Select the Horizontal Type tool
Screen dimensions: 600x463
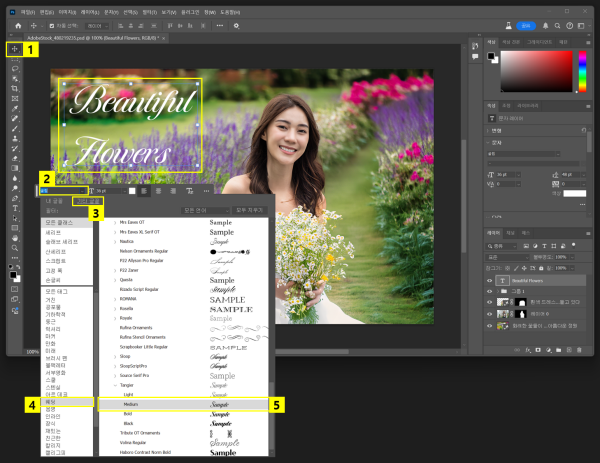[x=14, y=207]
